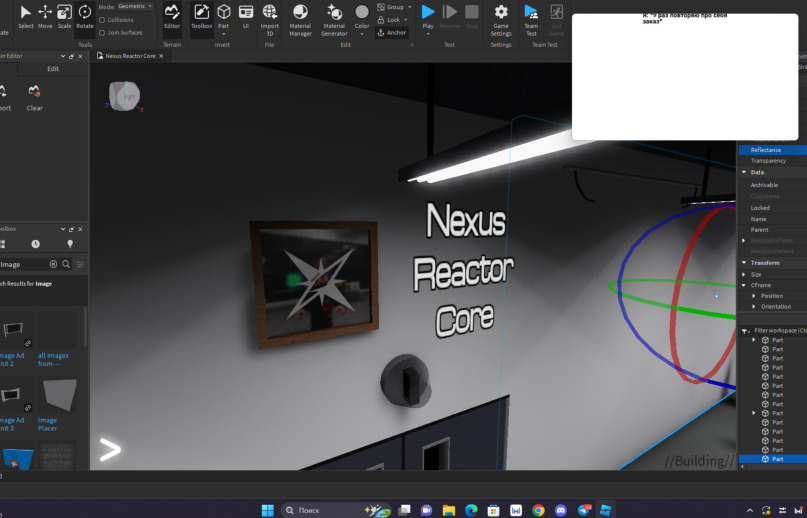
Task: Launch the Material Manager
Action: [x=300, y=21]
